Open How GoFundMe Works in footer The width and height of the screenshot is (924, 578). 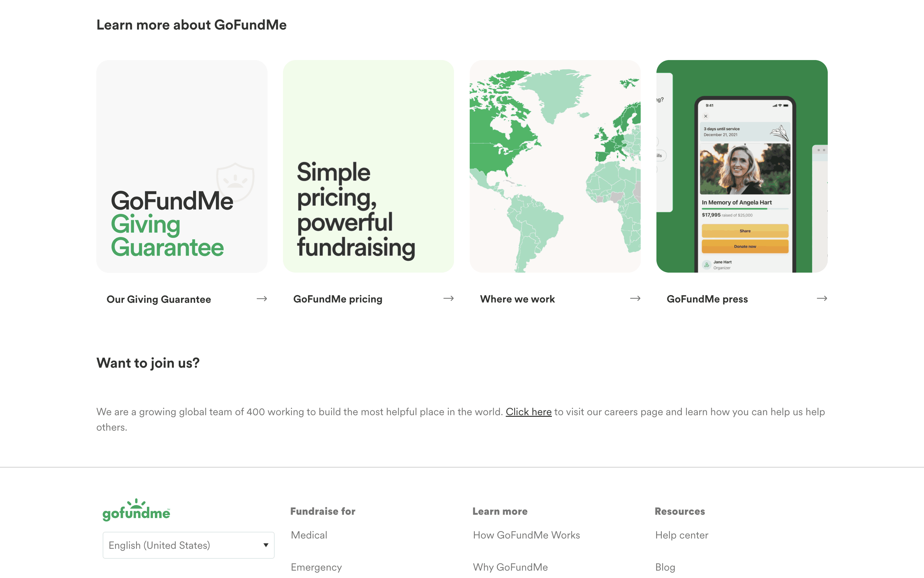coord(526,535)
